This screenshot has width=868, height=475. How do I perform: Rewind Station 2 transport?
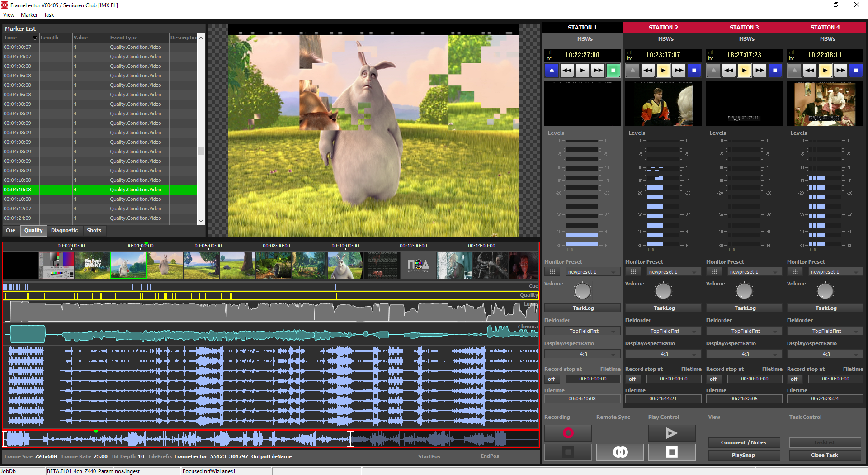(x=648, y=71)
